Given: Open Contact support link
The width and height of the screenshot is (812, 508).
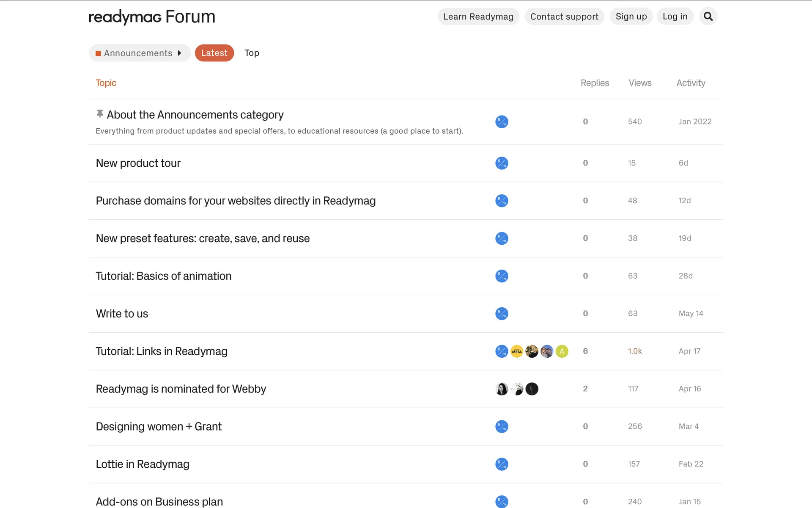Looking at the screenshot, I should click(564, 17).
